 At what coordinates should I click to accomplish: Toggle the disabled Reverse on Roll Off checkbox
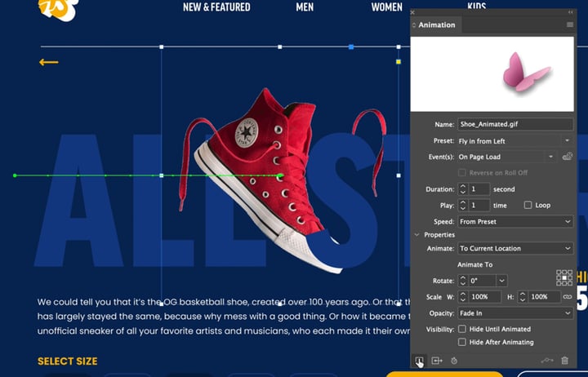click(x=462, y=172)
